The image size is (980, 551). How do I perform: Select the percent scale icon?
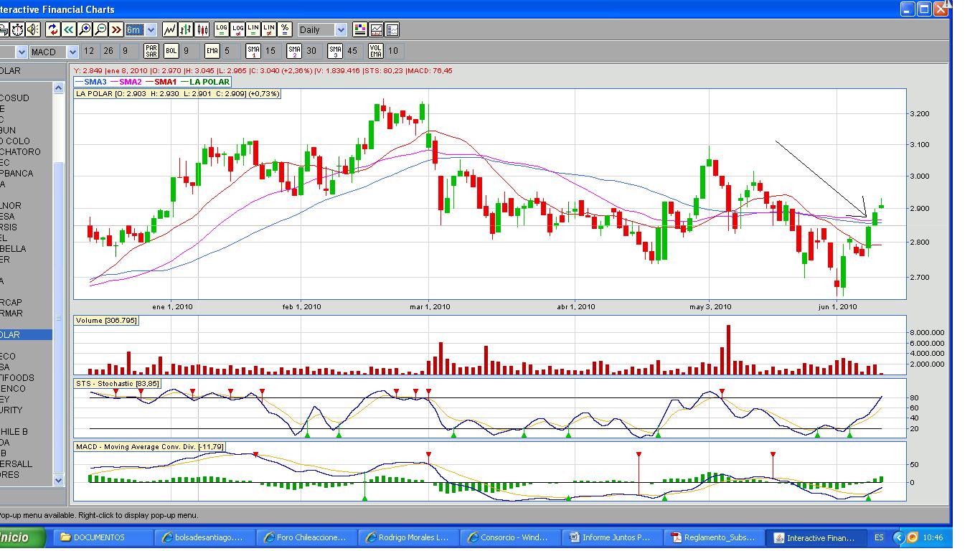coord(285,29)
